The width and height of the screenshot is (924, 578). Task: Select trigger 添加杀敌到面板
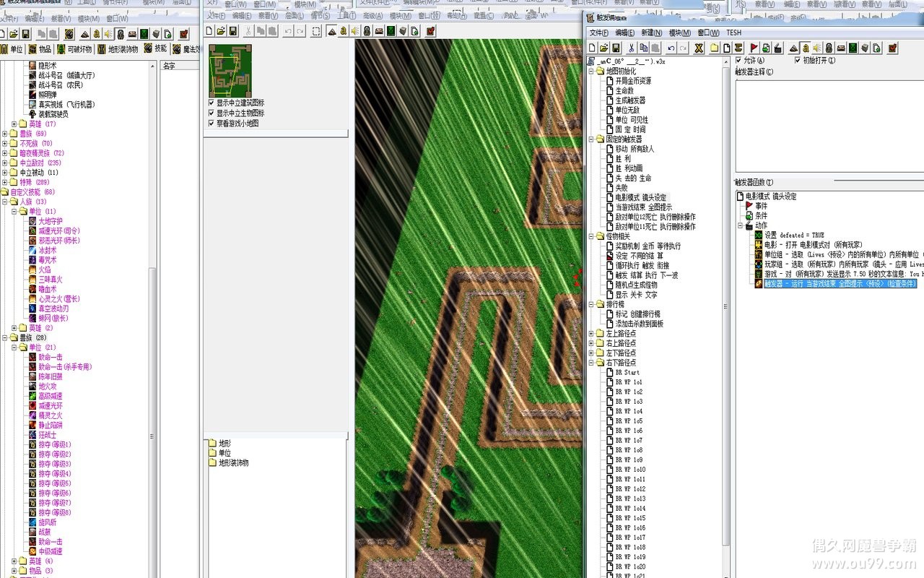click(x=639, y=324)
